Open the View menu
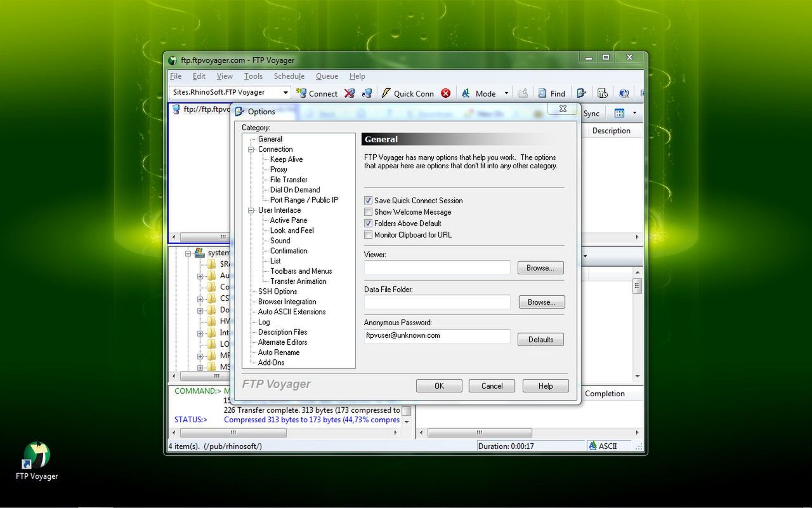The image size is (812, 508). click(225, 76)
